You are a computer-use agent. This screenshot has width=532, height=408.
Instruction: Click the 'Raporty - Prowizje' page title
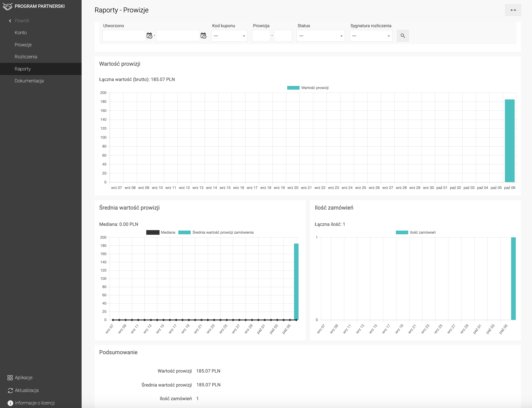pyautogui.click(x=121, y=10)
